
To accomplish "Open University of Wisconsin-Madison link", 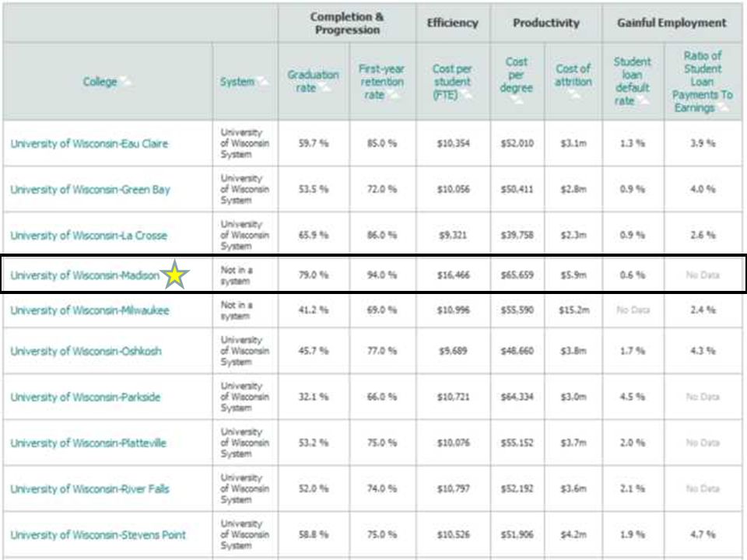I will pyautogui.click(x=84, y=275).
